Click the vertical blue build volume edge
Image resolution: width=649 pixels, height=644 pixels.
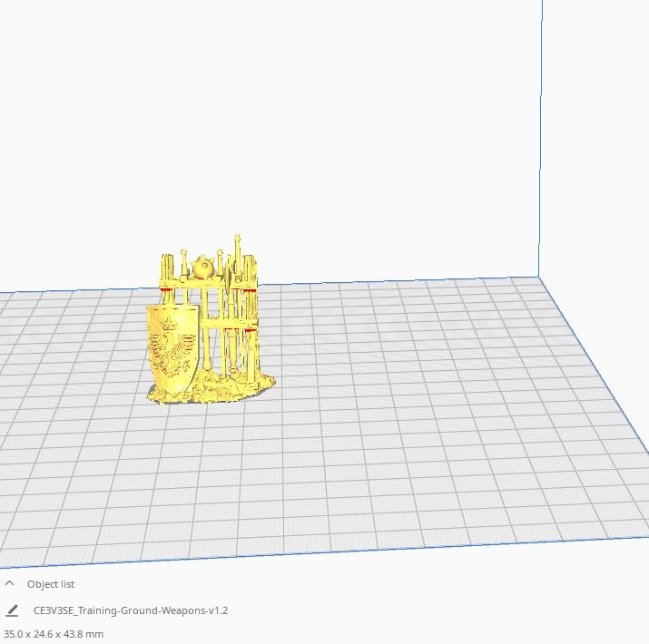point(542,136)
